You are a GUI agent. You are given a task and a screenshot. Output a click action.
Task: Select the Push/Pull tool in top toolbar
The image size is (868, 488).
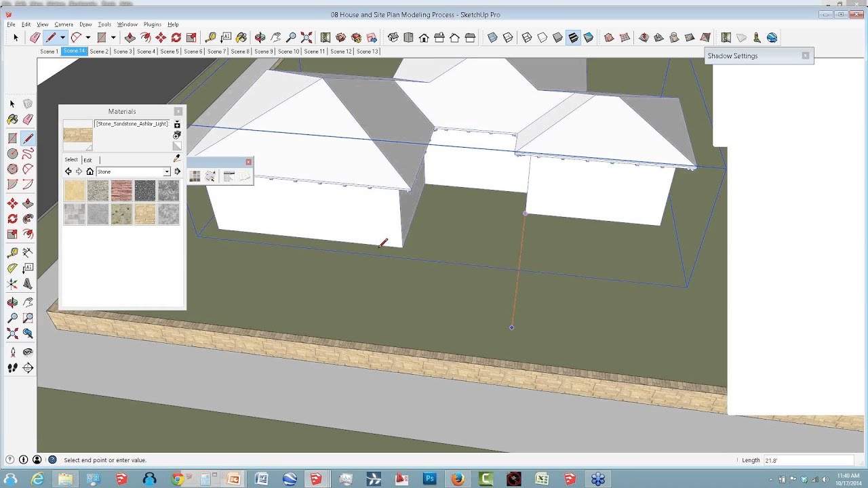point(130,38)
